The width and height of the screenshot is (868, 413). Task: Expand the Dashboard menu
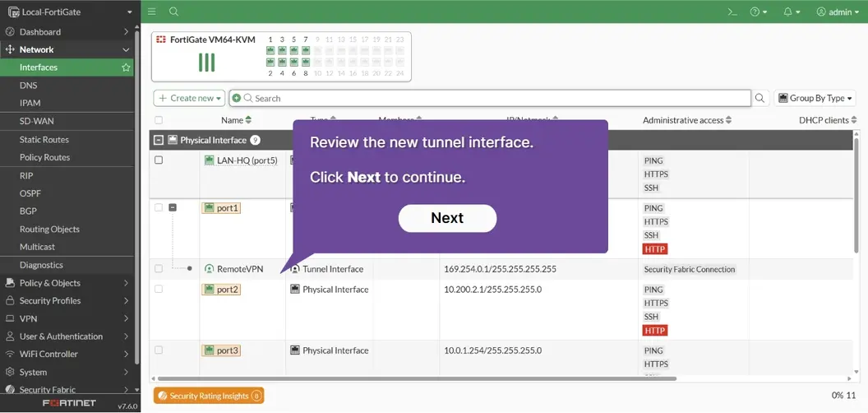(67, 31)
